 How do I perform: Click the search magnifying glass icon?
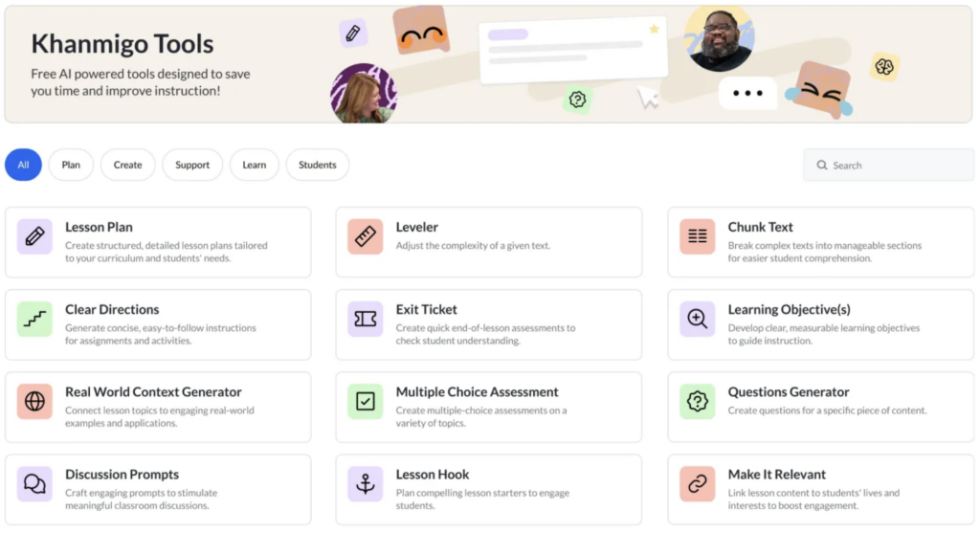pyautogui.click(x=822, y=165)
